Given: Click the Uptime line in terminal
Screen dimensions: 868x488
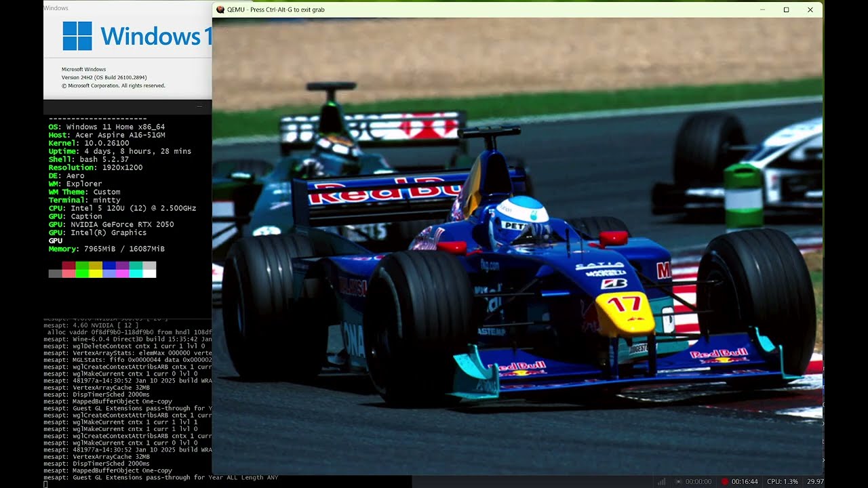Looking at the screenshot, I should 120,151.
